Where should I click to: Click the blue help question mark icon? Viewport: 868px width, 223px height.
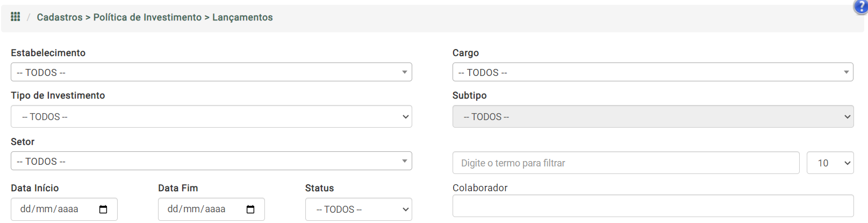click(861, 6)
